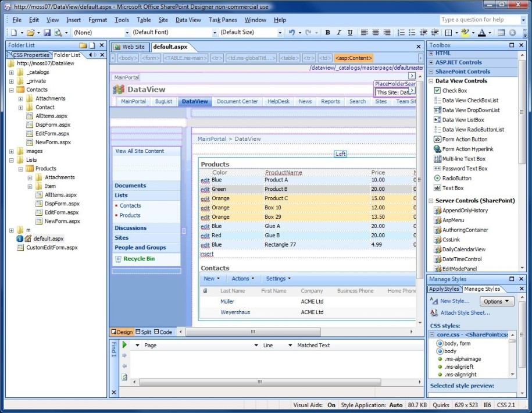Open the Default Size dropdown
This screenshot has height=413, width=532.
[280, 33]
